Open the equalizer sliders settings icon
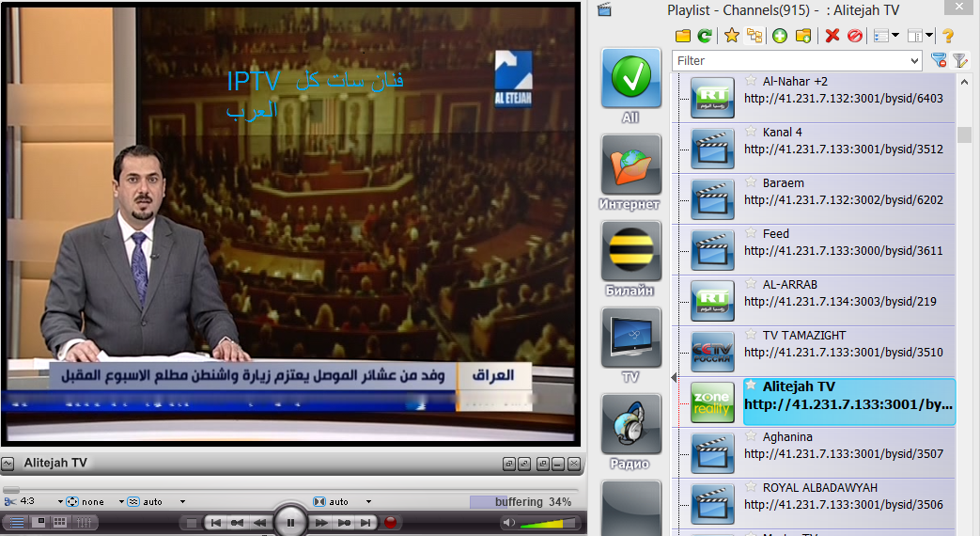 click(x=84, y=522)
